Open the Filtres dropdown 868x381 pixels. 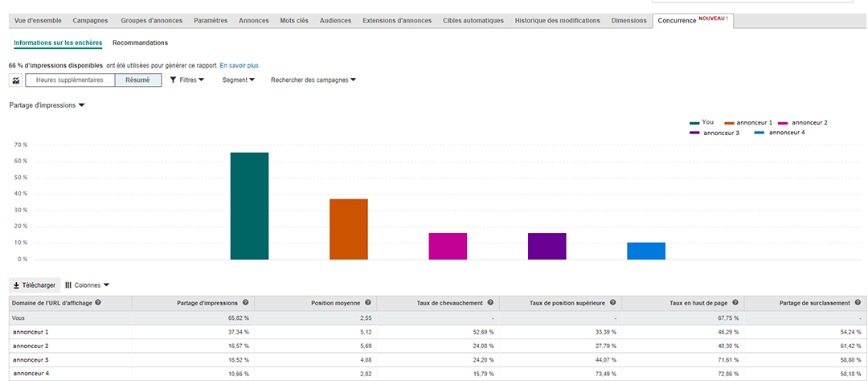[x=187, y=80]
